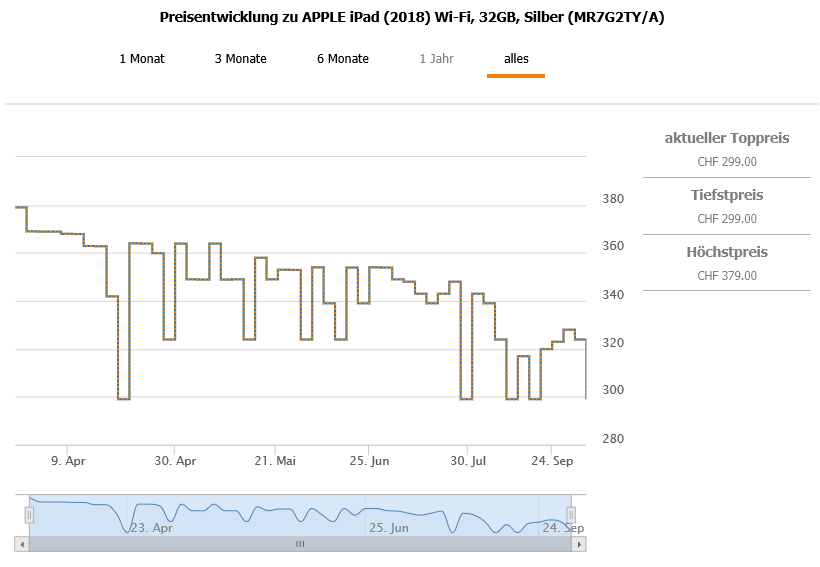Click the 'Tiefstpreis' label

coord(727,195)
